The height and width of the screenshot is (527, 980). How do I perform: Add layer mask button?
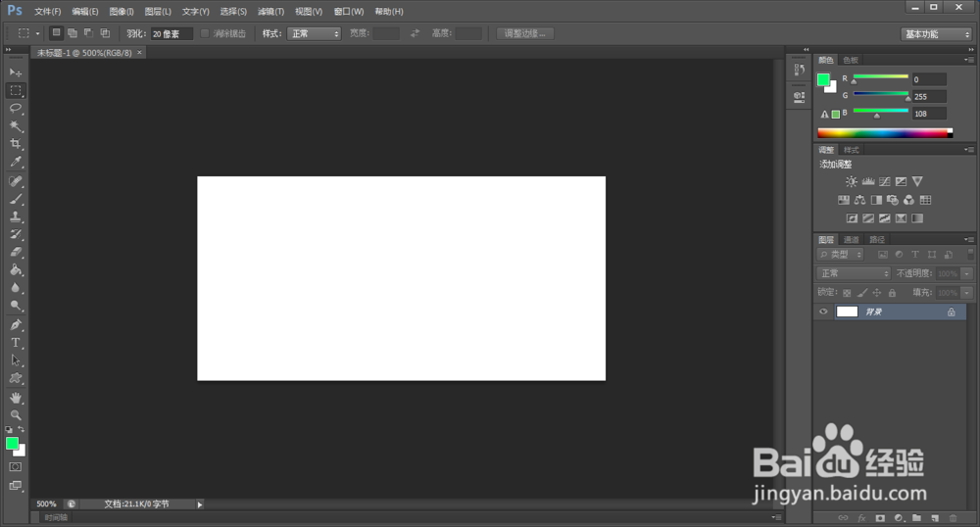pos(880,518)
